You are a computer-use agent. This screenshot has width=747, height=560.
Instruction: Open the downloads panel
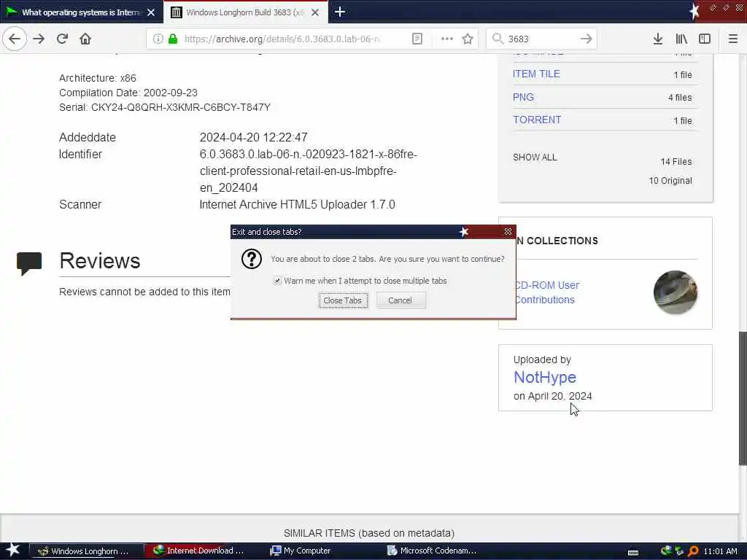point(657,39)
